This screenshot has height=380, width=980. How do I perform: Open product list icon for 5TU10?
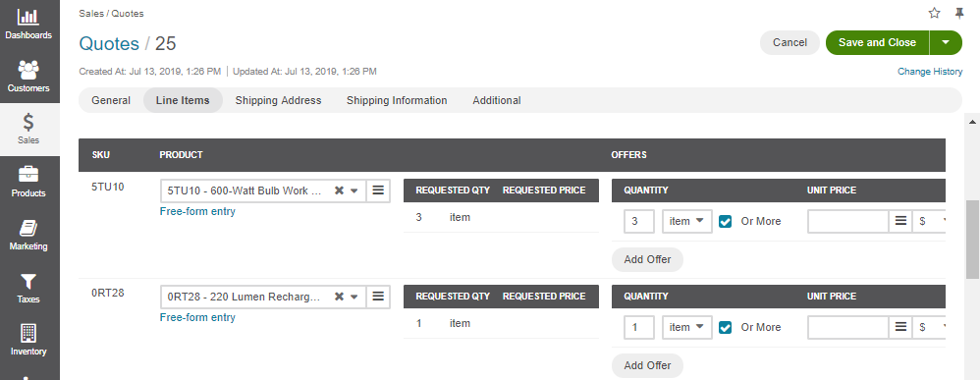point(378,190)
